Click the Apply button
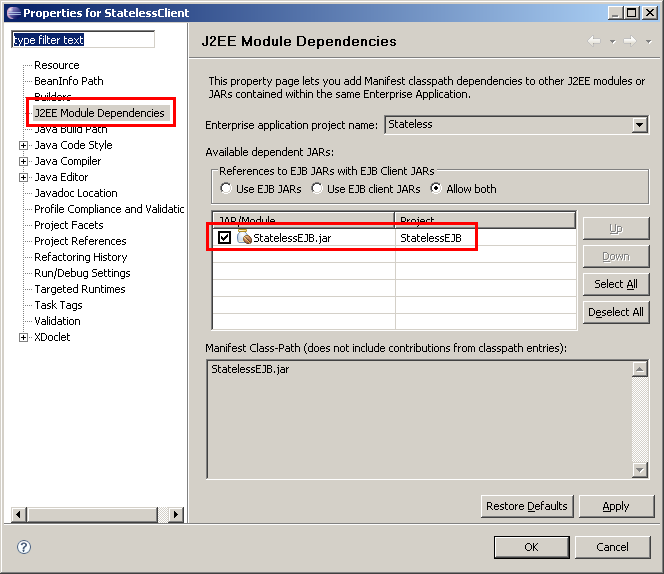 pyautogui.click(x=616, y=506)
